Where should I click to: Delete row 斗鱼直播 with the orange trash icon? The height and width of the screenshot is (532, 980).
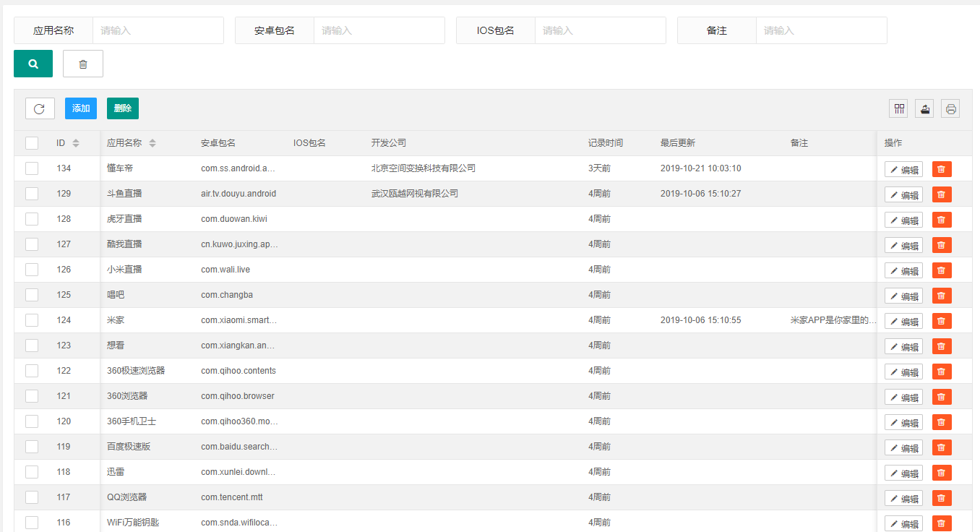(942, 194)
